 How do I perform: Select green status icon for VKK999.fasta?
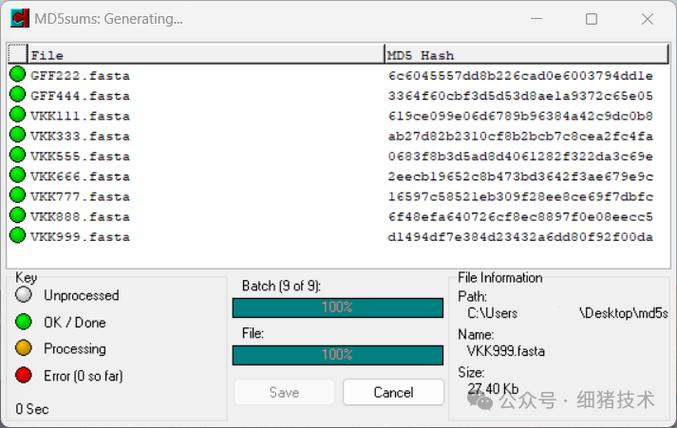18,235
